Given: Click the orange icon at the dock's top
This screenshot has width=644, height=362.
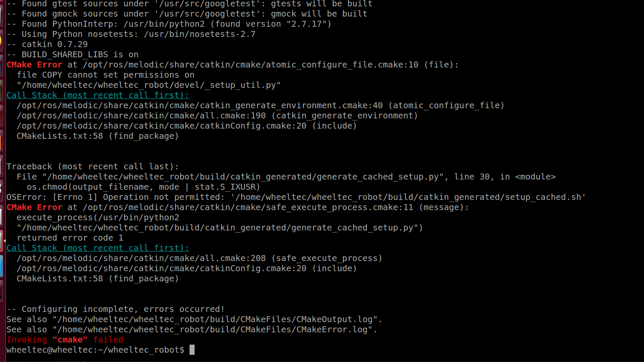Looking at the screenshot, I should (x=1, y=41).
